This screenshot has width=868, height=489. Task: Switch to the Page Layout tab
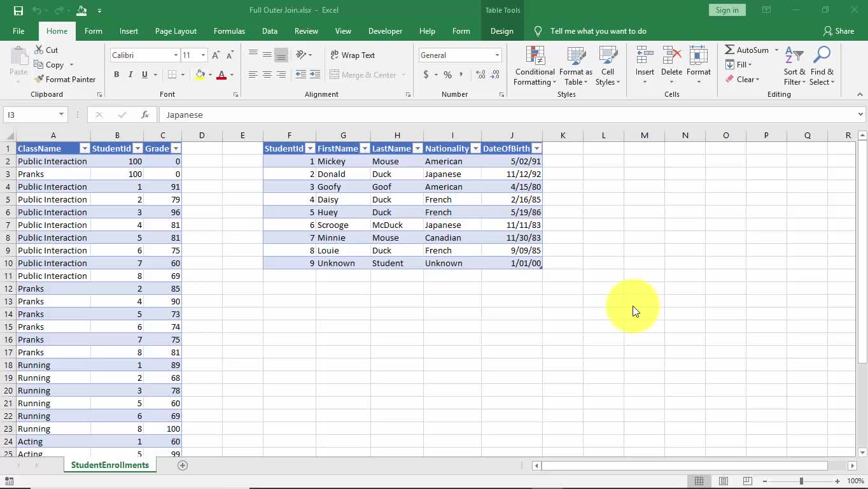[x=176, y=31]
